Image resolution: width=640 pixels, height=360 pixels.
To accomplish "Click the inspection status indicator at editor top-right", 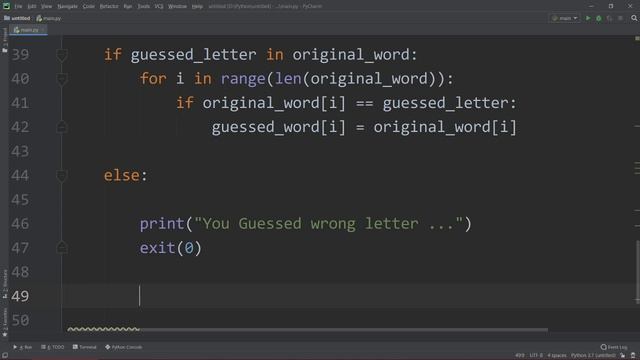I will click(637, 38).
